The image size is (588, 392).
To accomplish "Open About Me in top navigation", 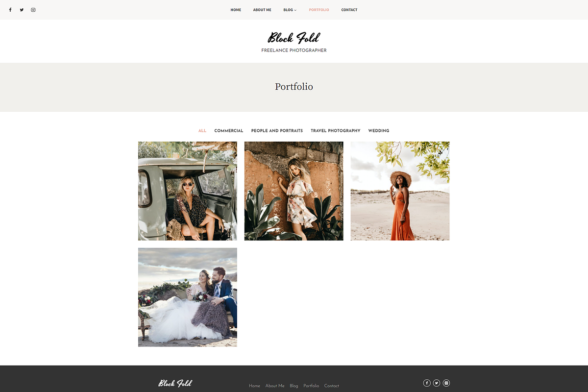I will tap(262, 10).
